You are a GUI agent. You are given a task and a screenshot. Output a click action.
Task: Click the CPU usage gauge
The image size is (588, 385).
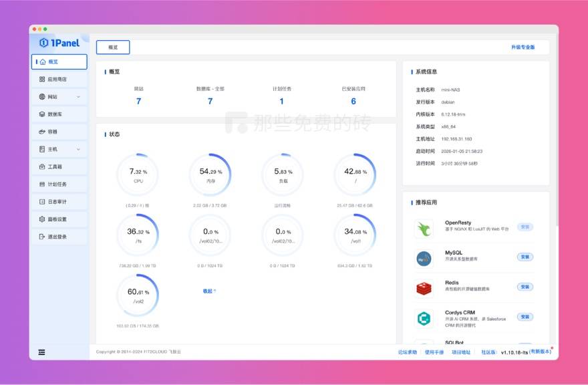pos(138,175)
